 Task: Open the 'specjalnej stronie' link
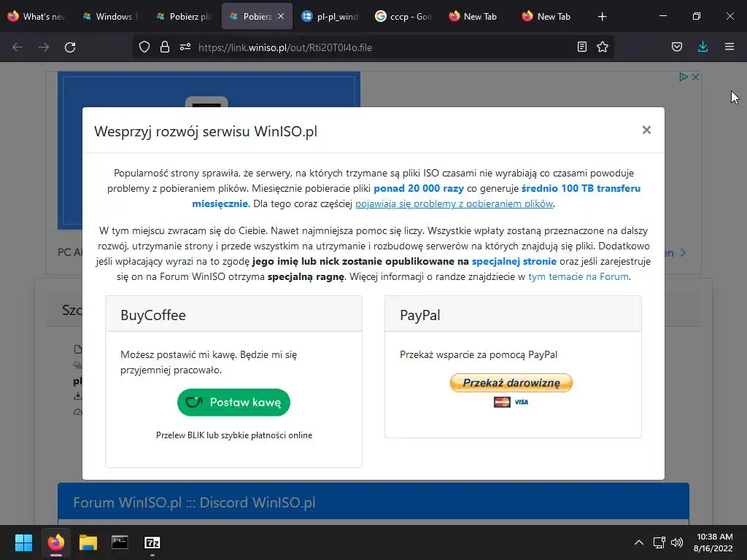[514, 262]
